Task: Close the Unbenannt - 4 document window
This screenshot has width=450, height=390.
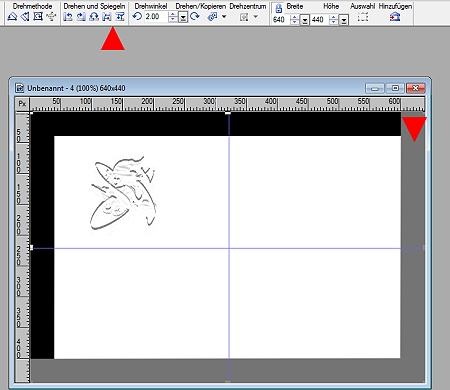Action: click(x=415, y=88)
